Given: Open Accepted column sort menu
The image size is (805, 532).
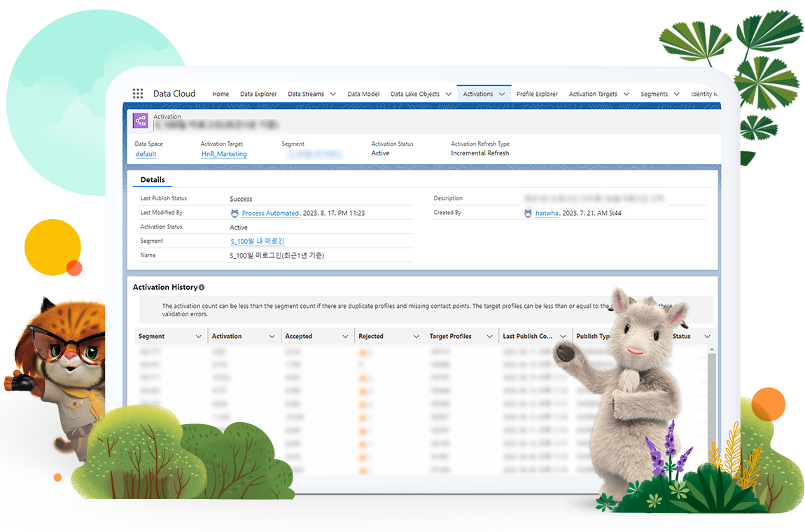Looking at the screenshot, I should pos(345,337).
